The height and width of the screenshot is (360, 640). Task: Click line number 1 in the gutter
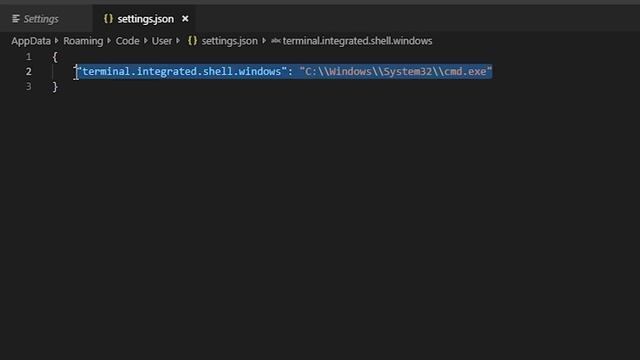coord(29,57)
